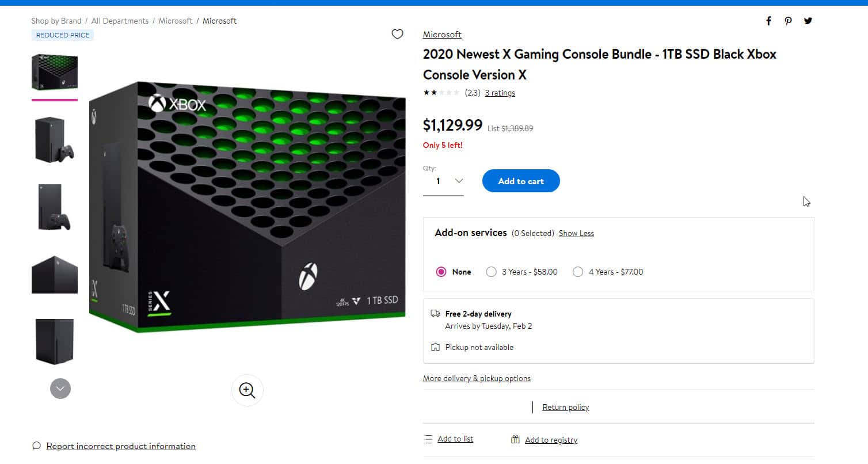Click the magnifier zoom image icon
Screen dimensions: 868x464
point(247,390)
